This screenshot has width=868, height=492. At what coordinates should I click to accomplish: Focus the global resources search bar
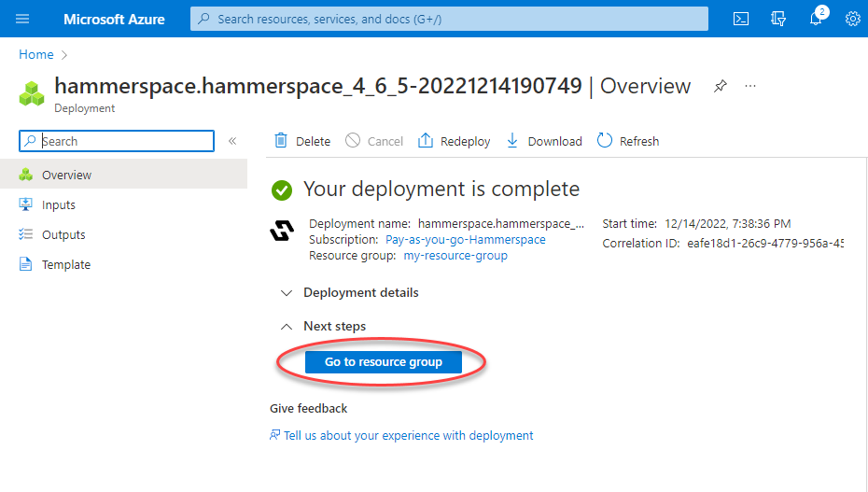449,19
